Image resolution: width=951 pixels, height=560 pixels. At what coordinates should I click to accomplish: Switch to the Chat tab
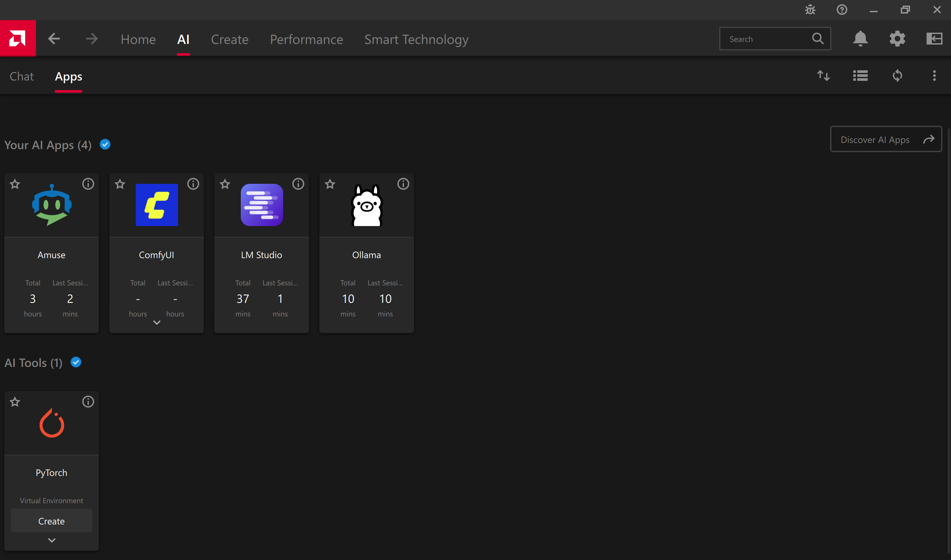point(21,77)
